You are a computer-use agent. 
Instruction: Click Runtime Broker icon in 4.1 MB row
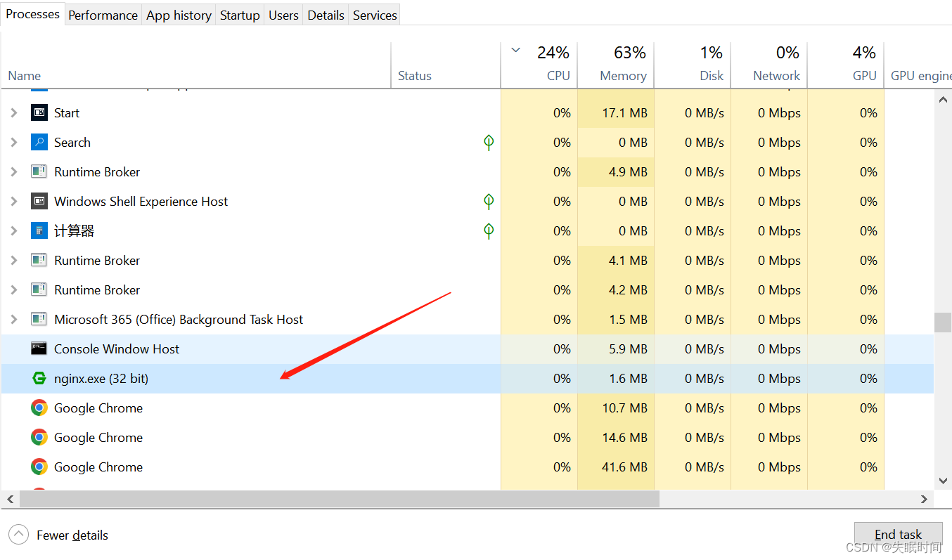coord(39,260)
